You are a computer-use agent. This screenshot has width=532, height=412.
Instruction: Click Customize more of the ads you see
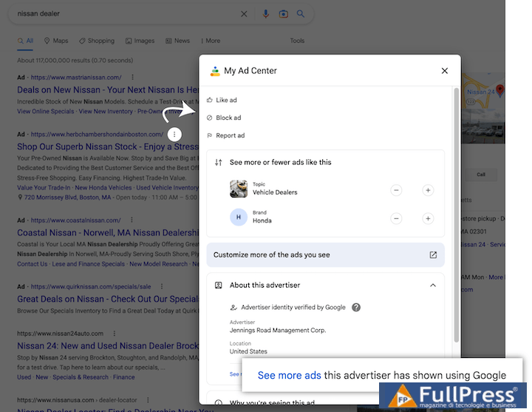(271, 254)
